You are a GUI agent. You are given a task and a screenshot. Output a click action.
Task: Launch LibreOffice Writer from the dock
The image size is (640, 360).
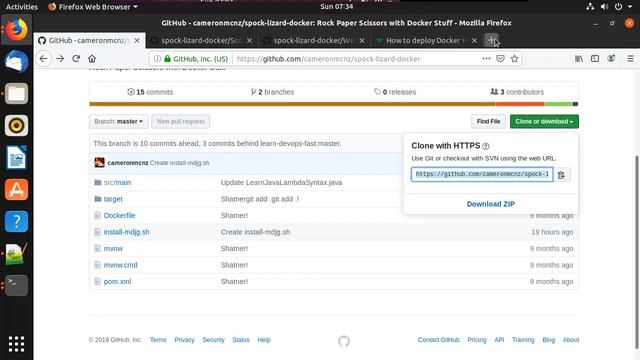(16, 157)
